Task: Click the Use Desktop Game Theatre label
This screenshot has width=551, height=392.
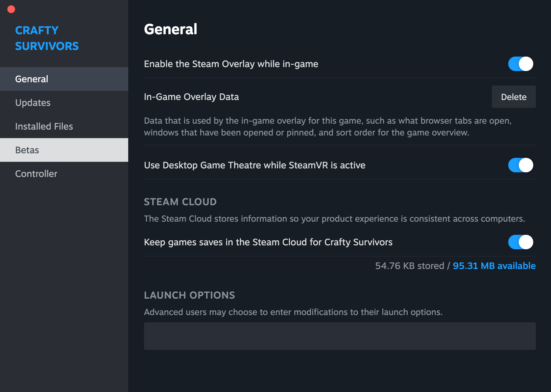Action: (x=255, y=165)
